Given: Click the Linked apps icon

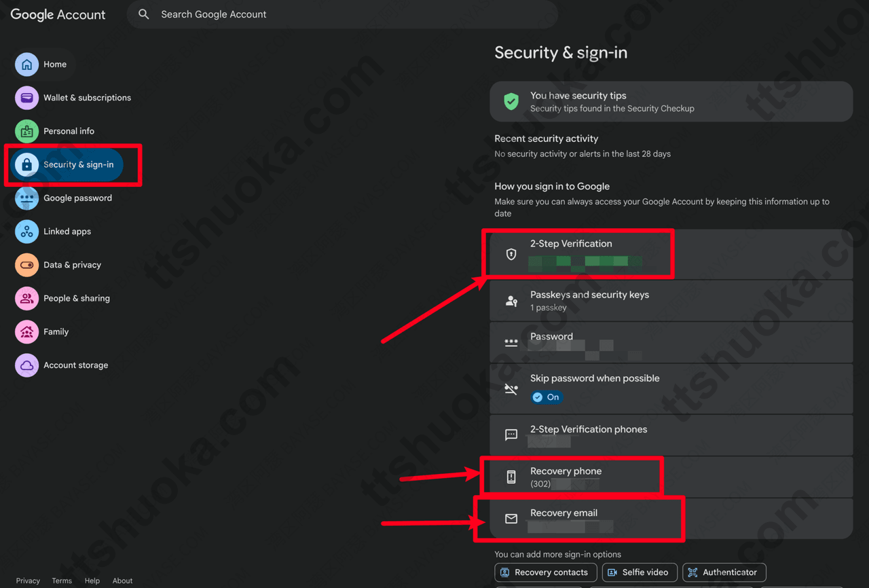Looking at the screenshot, I should click(x=27, y=232).
